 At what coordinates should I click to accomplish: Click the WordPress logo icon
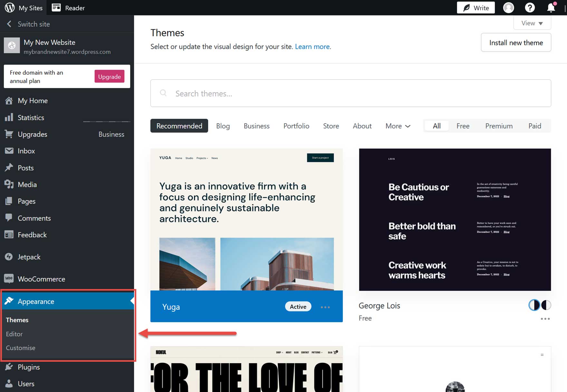point(10,7)
